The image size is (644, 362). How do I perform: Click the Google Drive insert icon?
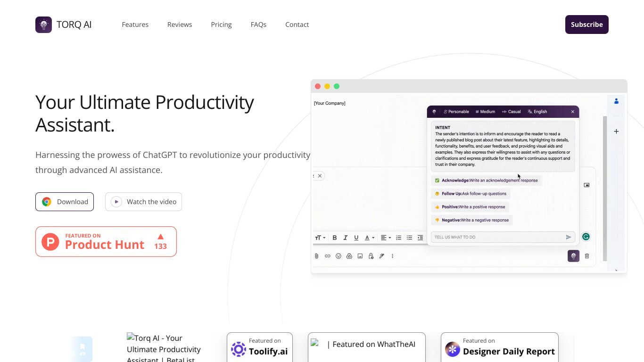(x=349, y=256)
